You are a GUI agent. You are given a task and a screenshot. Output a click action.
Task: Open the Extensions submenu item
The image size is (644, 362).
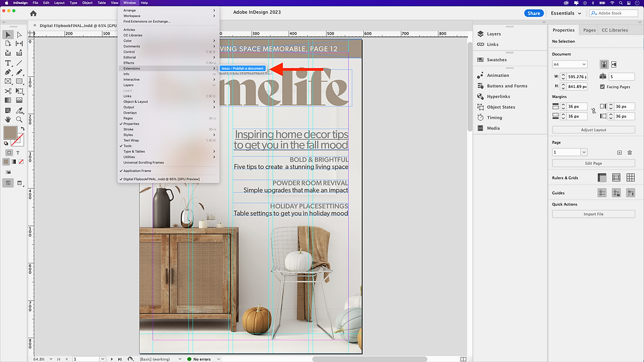point(168,68)
